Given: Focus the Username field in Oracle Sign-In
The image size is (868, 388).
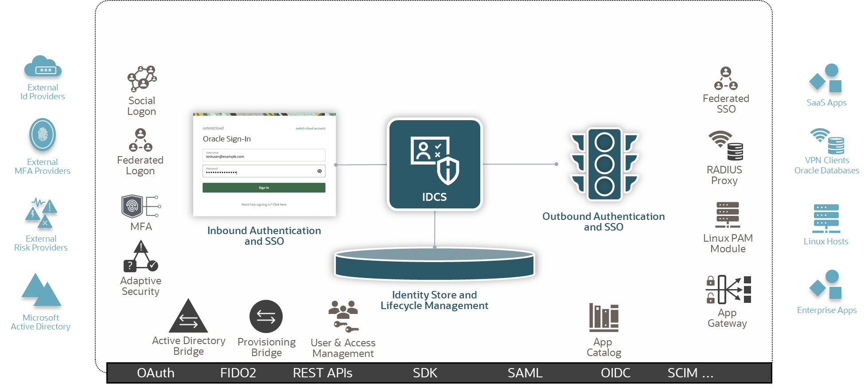Looking at the screenshot, I should click(264, 155).
